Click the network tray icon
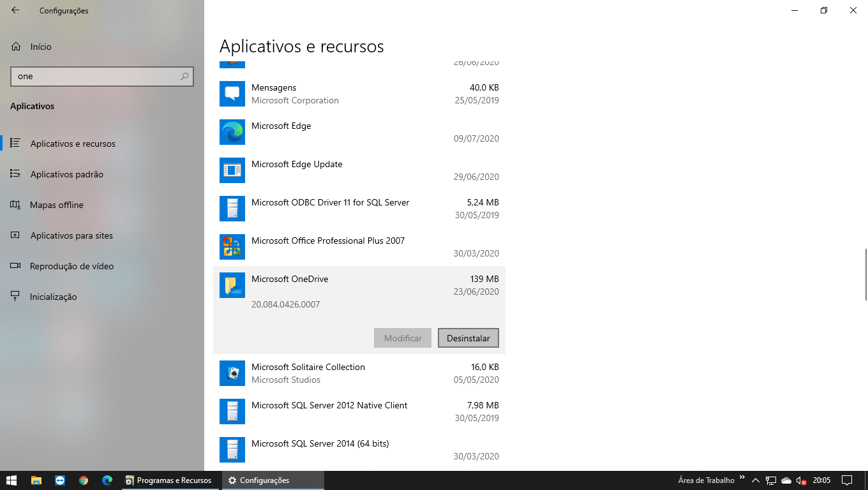 (771, 480)
